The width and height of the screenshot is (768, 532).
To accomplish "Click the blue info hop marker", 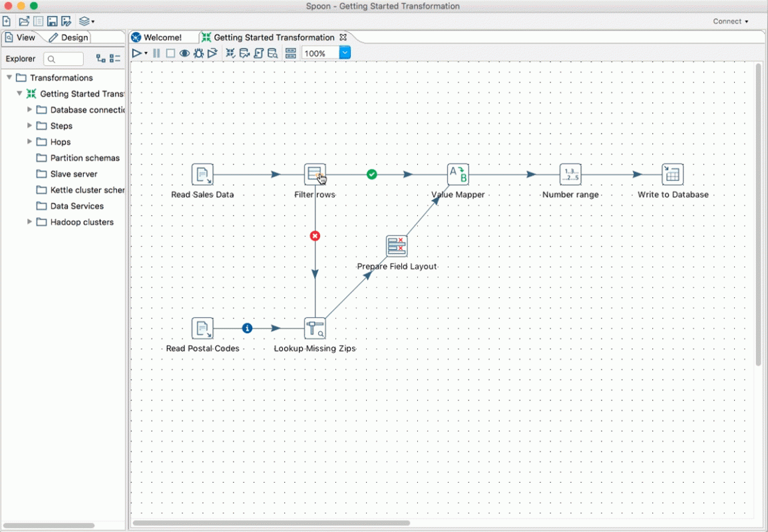I will [248, 328].
